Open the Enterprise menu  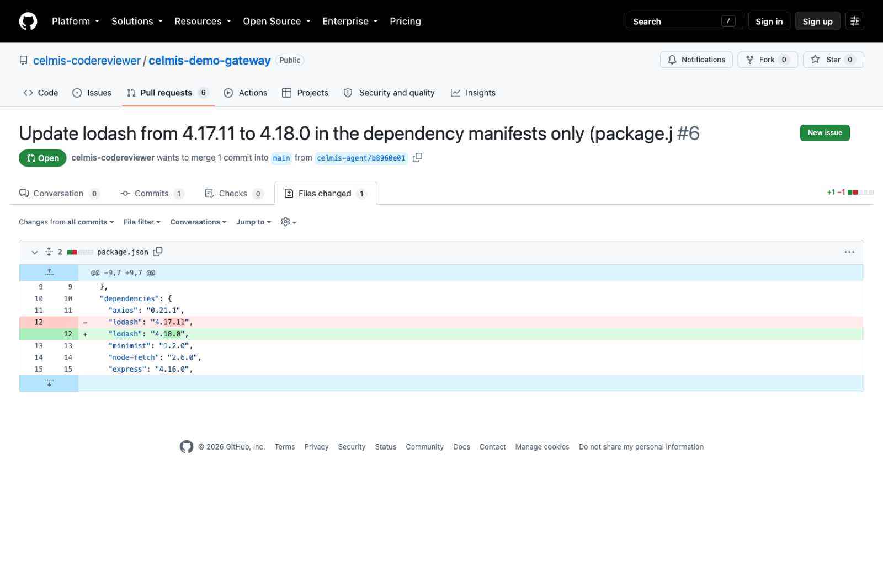[x=350, y=22]
